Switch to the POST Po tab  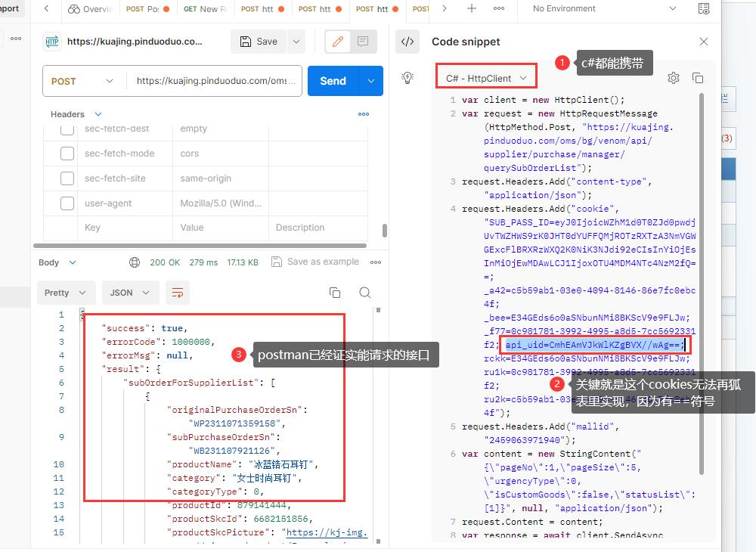pos(147,8)
